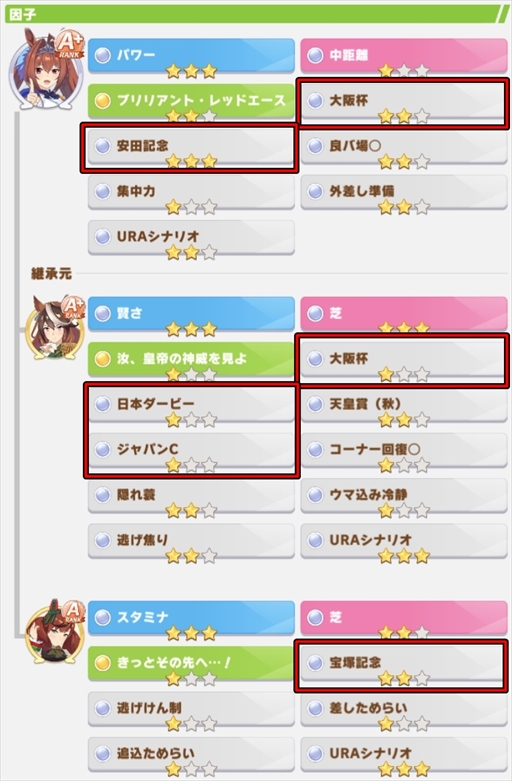Click the orb icon beside スタミナ
The image size is (512, 781).
coord(102,618)
